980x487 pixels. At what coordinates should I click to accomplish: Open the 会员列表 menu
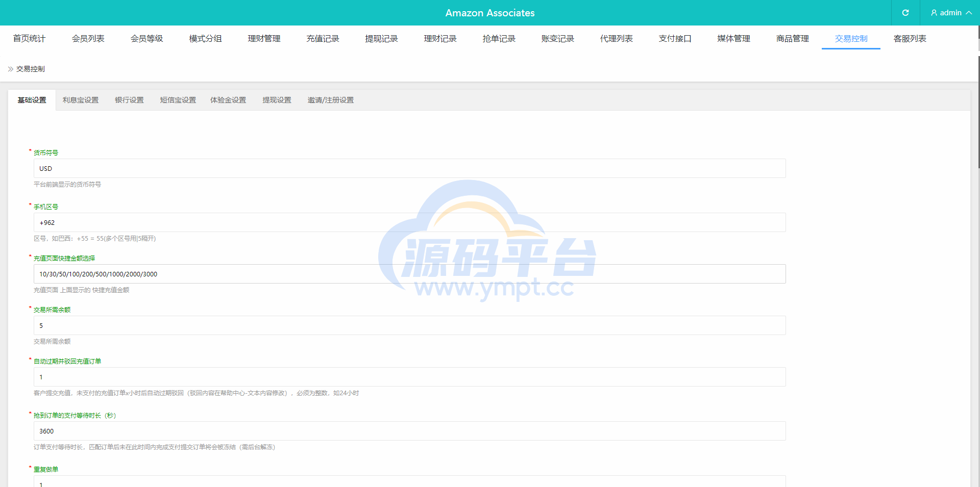tap(88, 39)
